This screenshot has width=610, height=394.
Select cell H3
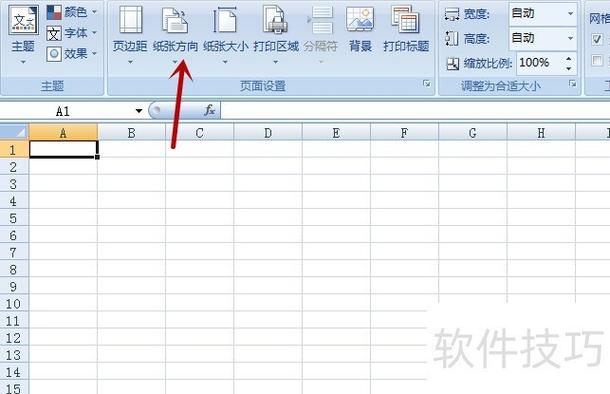pos(541,184)
